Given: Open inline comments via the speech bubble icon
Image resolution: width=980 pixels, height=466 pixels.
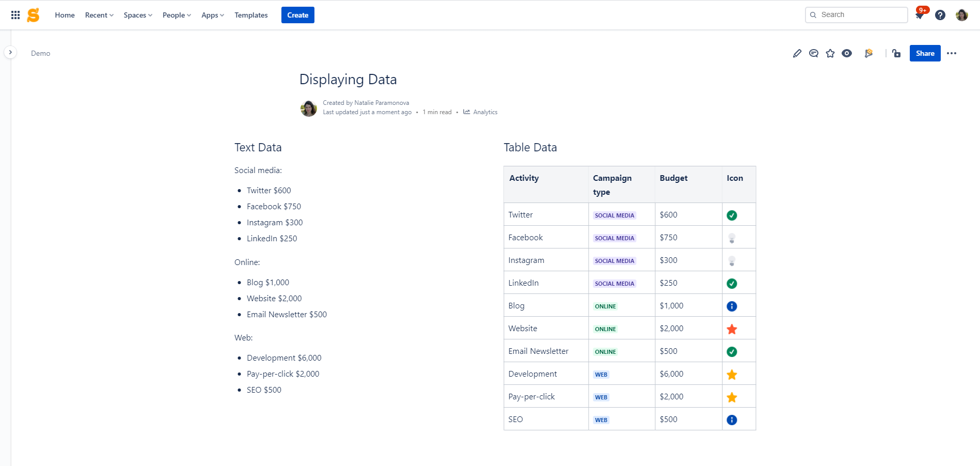Looking at the screenshot, I should [x=814, y=53].
